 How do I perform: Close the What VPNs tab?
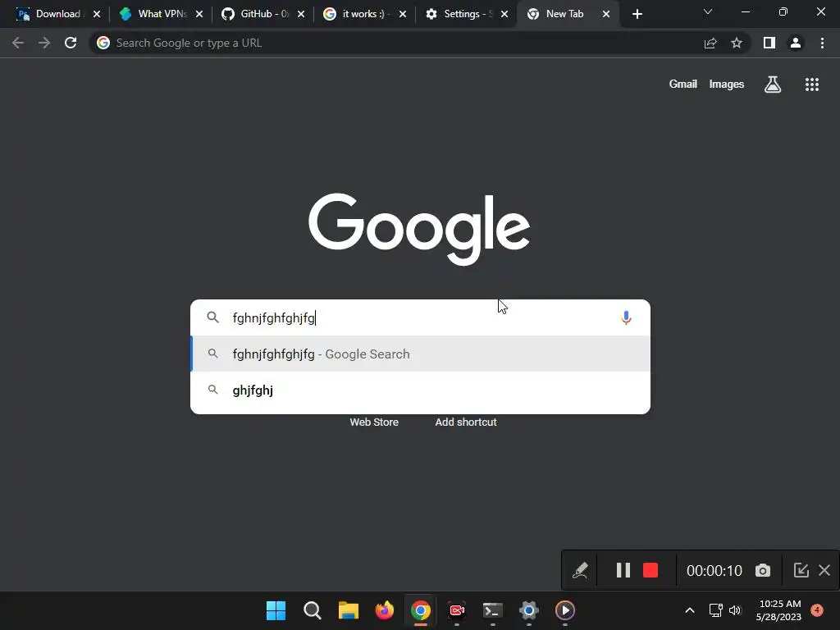[x=199, y=14]
